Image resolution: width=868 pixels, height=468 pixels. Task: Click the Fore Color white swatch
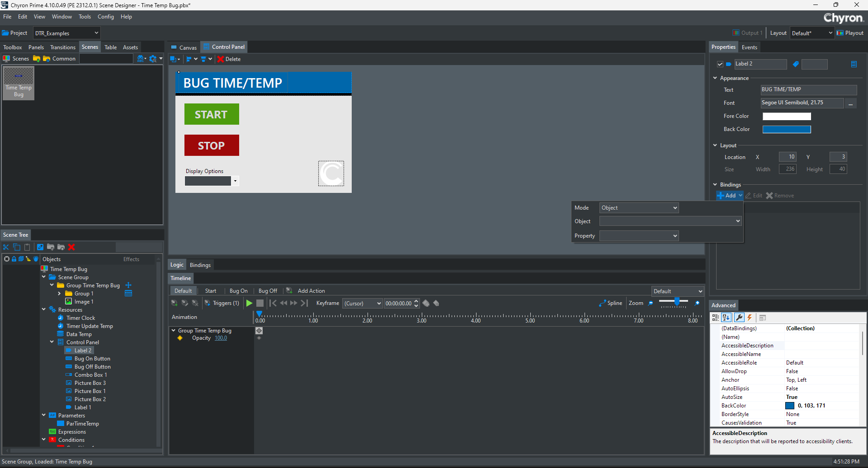[x=787, y=117]
